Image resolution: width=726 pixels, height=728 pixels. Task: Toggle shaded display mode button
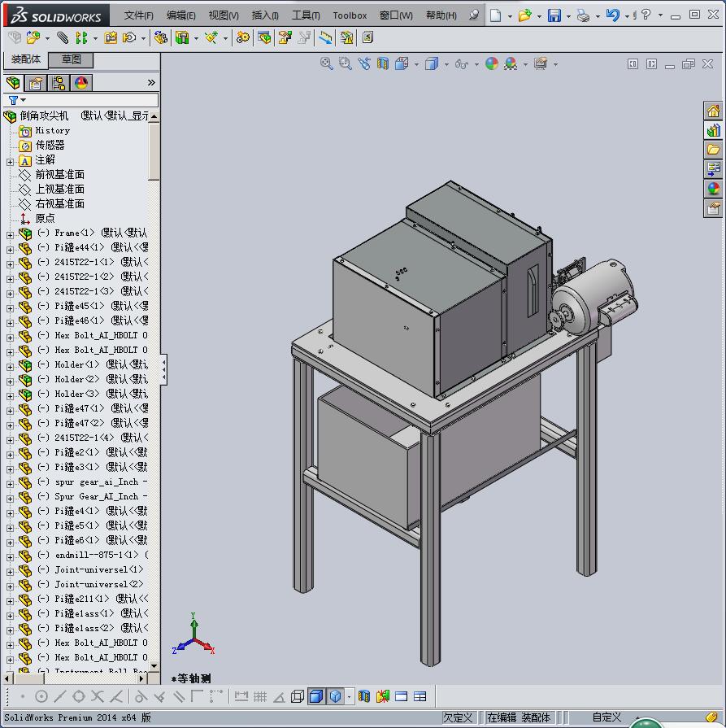point(336,696)
